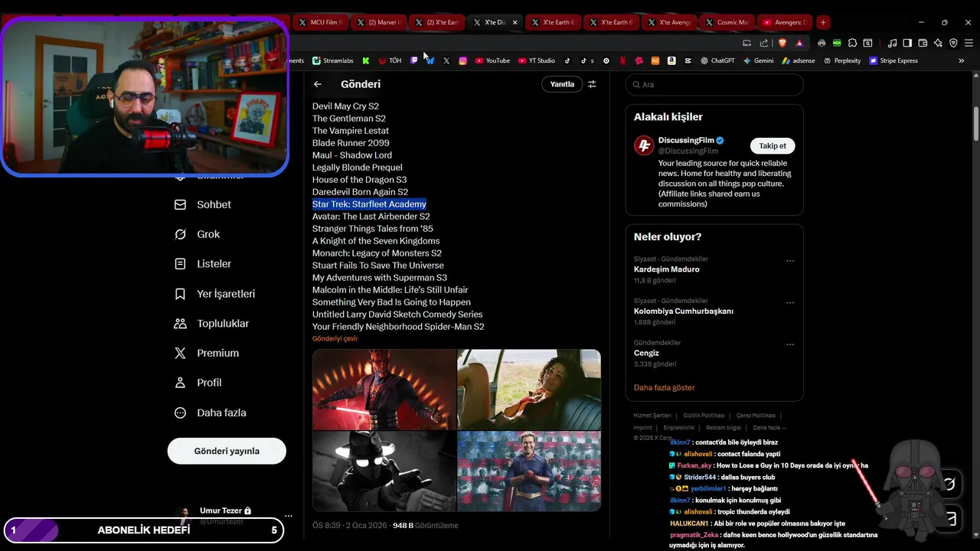The height and width of the screenshot is (551, 980).
Task: Click the Grok logo icon
Action: (x=180, y=234)
